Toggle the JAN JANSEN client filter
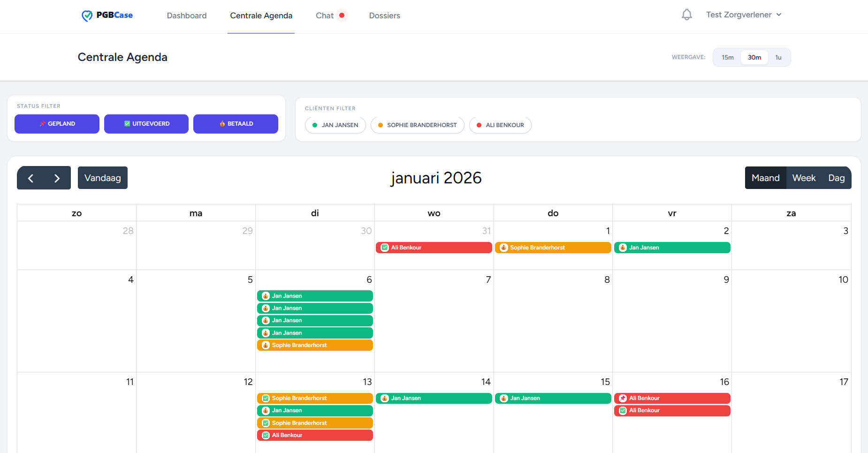This screenshot has height=453, width=868. click(335, 125)
